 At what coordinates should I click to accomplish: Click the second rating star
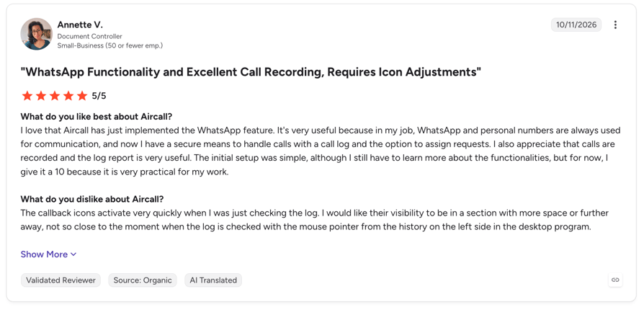41,96
